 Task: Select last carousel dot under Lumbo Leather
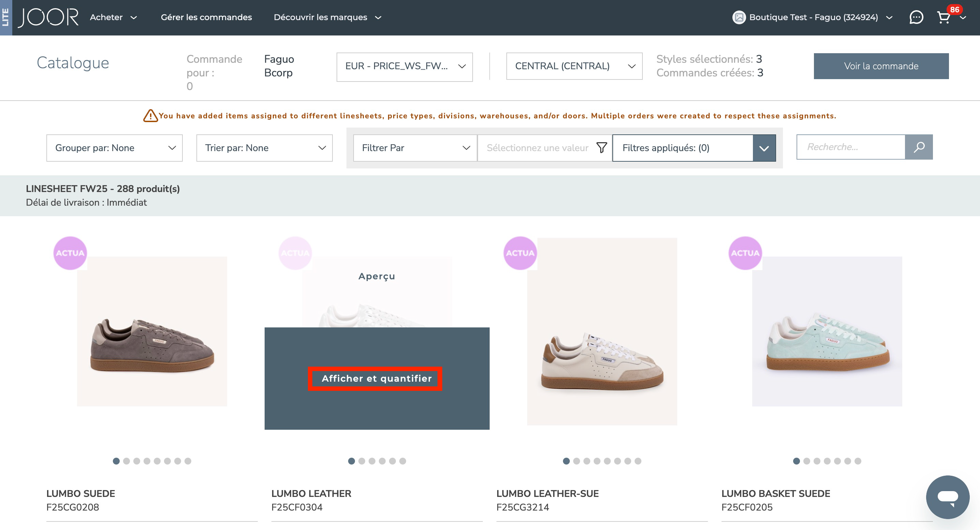point(403,461)
